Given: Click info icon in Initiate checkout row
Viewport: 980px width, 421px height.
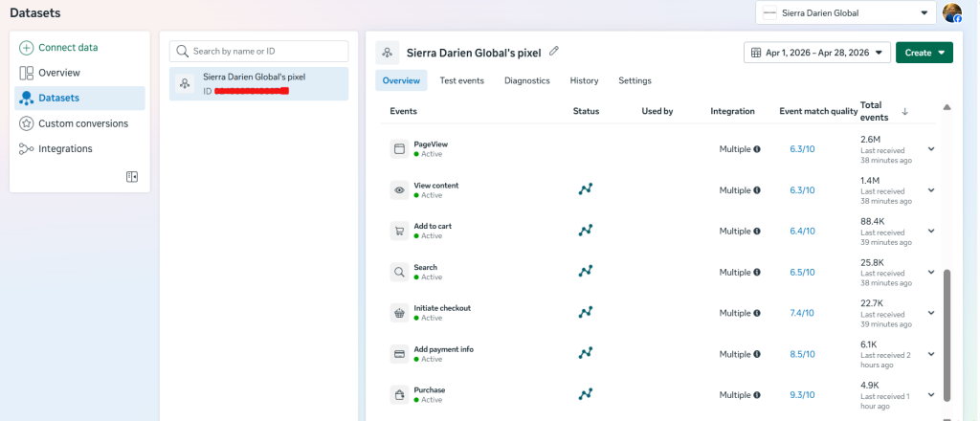Looking at the screenshot, I should pyautogui.click(x=757, y=313).
